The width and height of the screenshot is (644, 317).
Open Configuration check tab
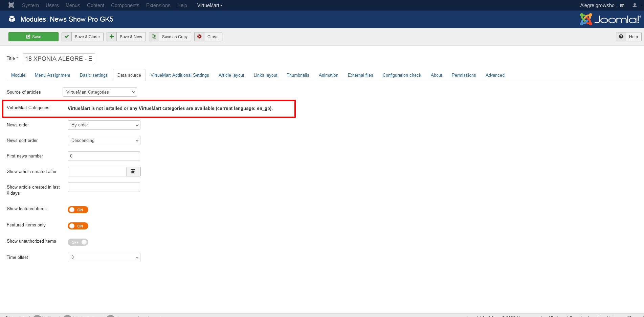(x=402, y=75)
